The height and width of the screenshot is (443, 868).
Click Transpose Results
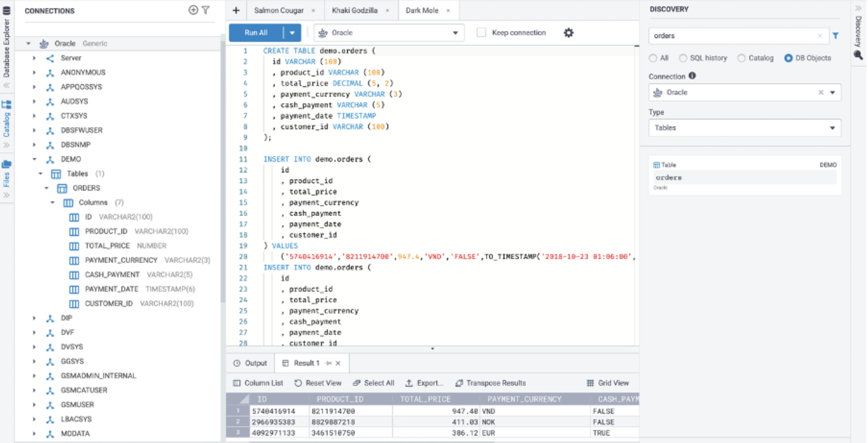[x=490, y=383]
